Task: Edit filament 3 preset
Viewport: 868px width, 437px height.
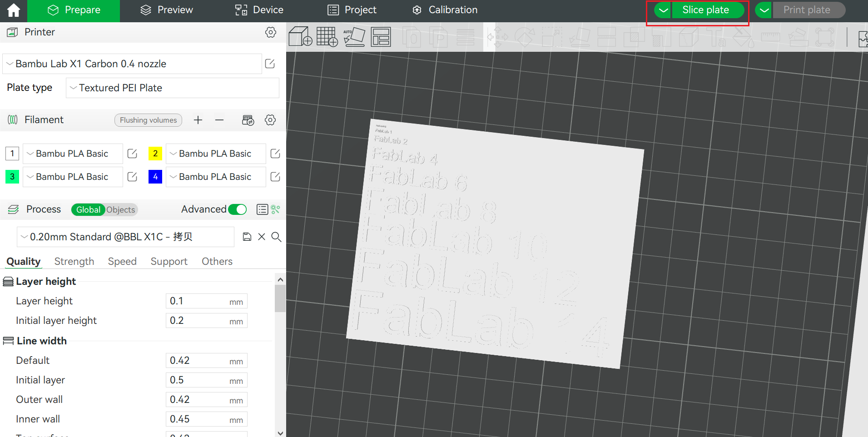Action: click(132, 177)
